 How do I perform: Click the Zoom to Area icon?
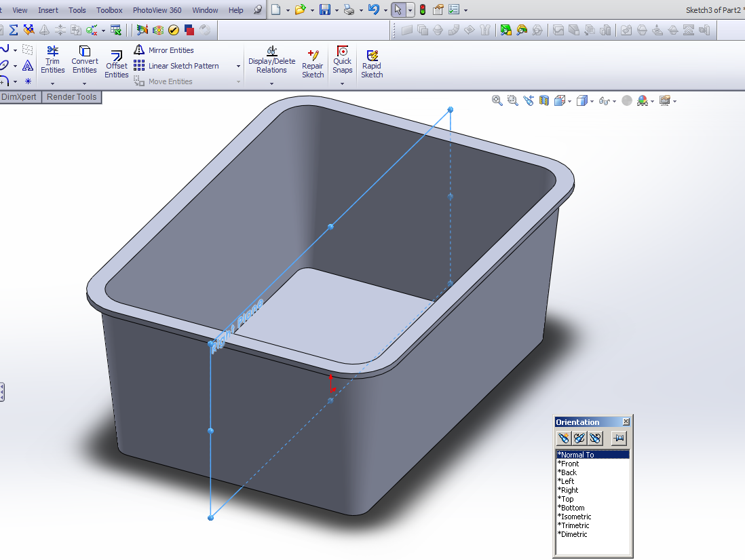513,100
